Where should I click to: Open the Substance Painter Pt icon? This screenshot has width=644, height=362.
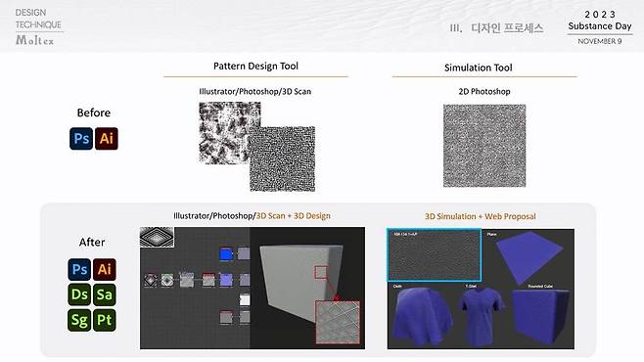(105, 320)
